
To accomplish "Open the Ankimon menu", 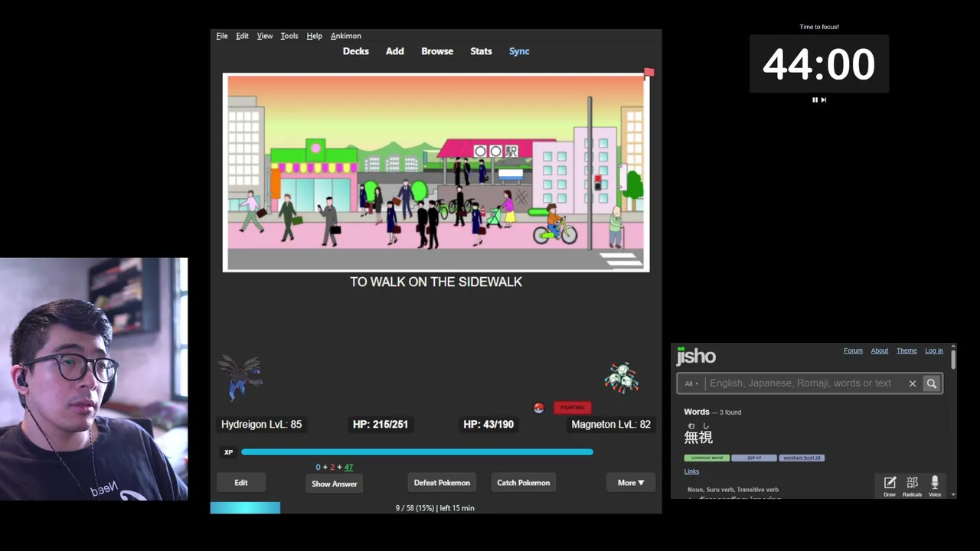I will tap(346, 36).
